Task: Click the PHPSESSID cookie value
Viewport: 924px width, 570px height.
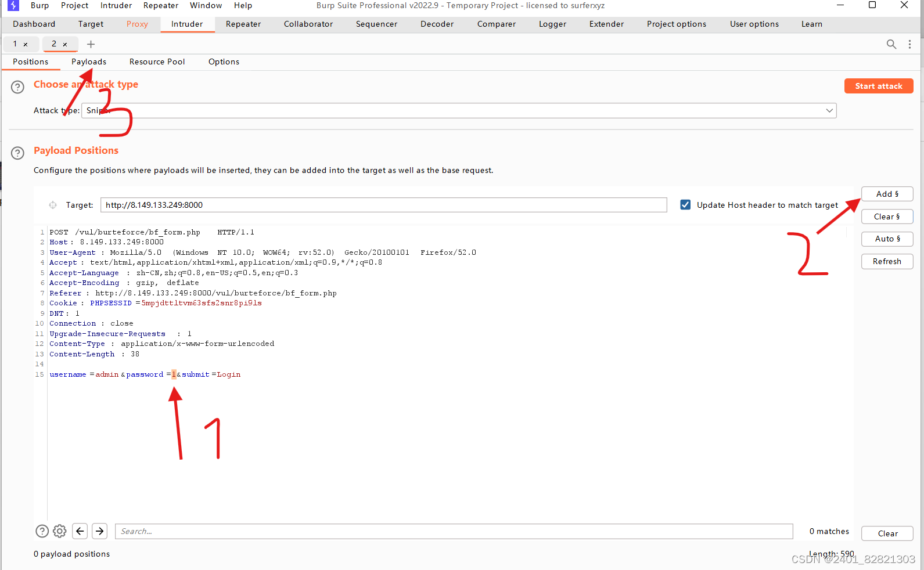Action: click(202, 303)
